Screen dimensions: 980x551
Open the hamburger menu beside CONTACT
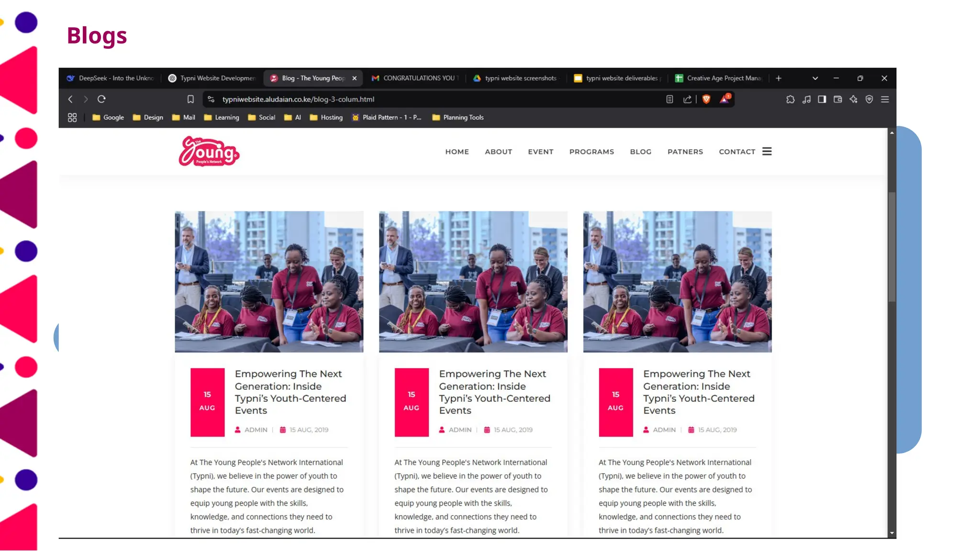coord(767,151)
